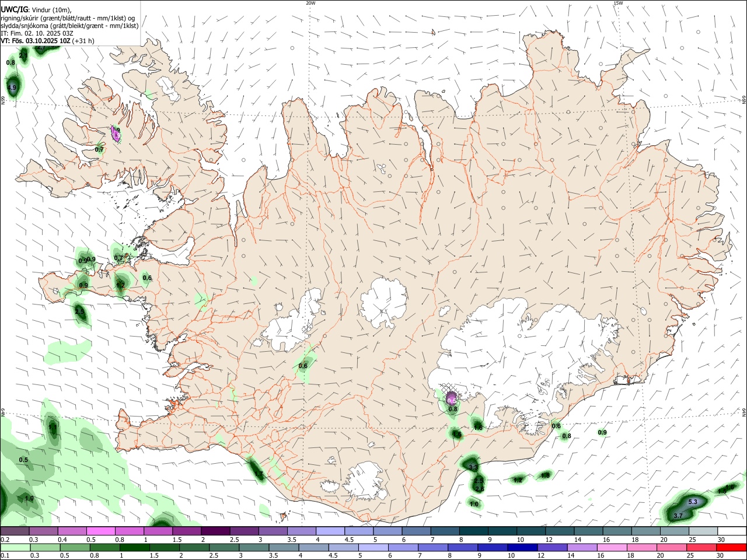Select the 1.1 precipitation value in southwest sea
This screenshot has height=560, width=747.
[53, 428]
